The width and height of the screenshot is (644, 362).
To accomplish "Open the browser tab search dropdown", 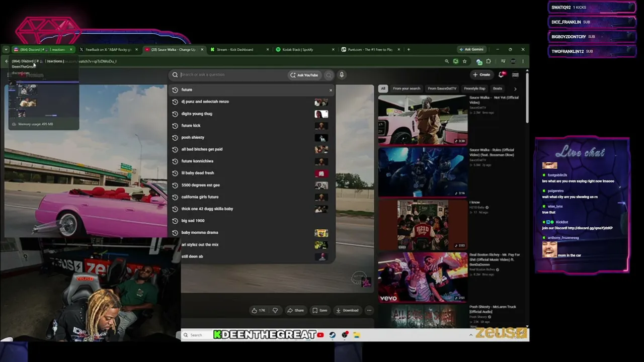I will tap(6, 50).
